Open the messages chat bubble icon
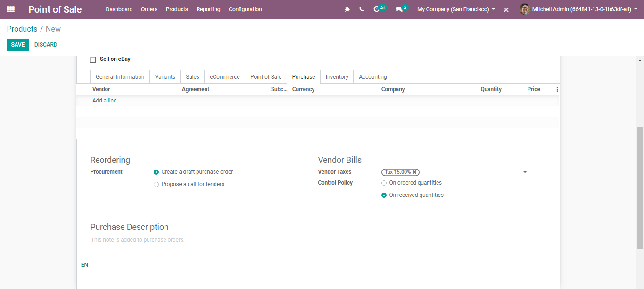This screenshot has height=289, width=644. [400, 9]
